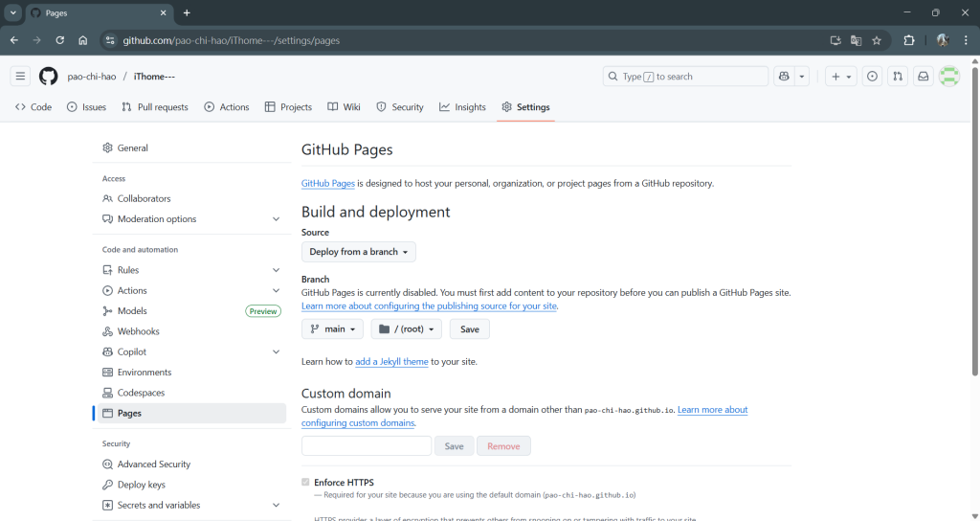Click install app icon in address bar

[835, 40]
